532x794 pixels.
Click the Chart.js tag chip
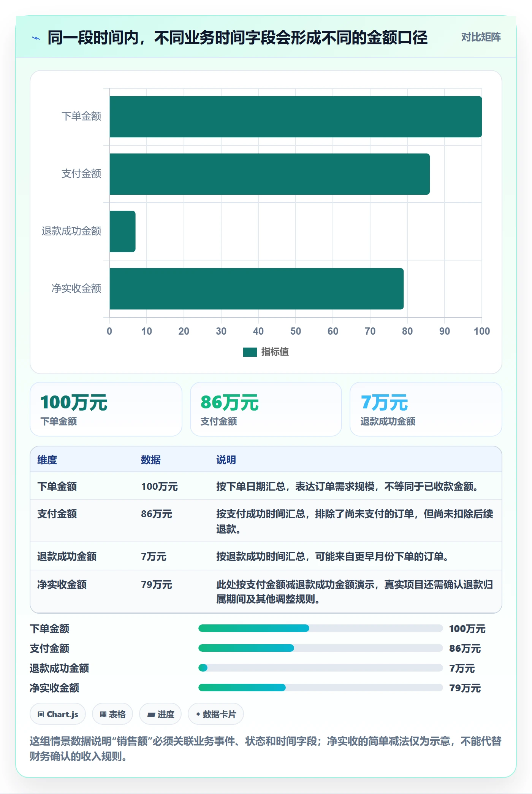[x=58, y=714]
